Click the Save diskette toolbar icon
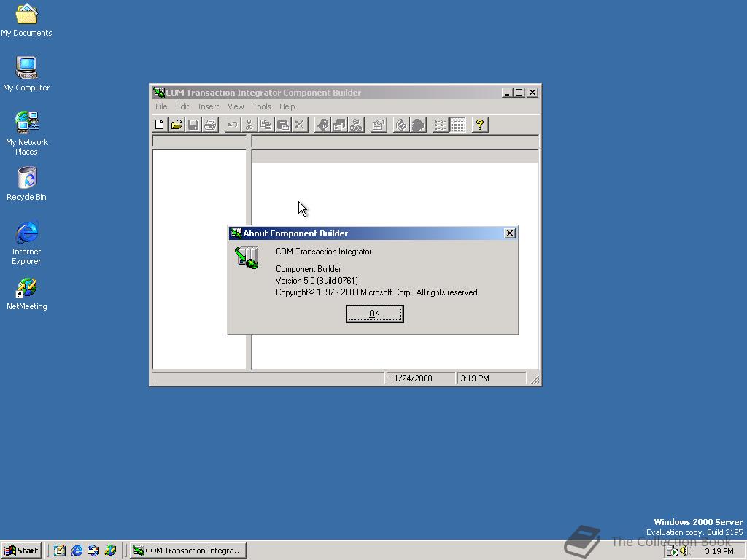Viewport: 747px width, 560px height. pyautogui.click(x=193, y=125)
